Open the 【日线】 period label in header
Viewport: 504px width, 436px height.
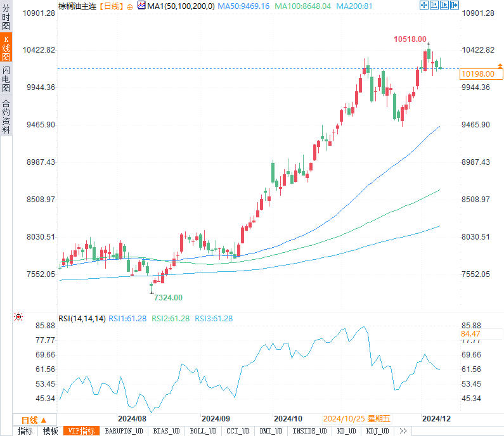tap(112, 6)
